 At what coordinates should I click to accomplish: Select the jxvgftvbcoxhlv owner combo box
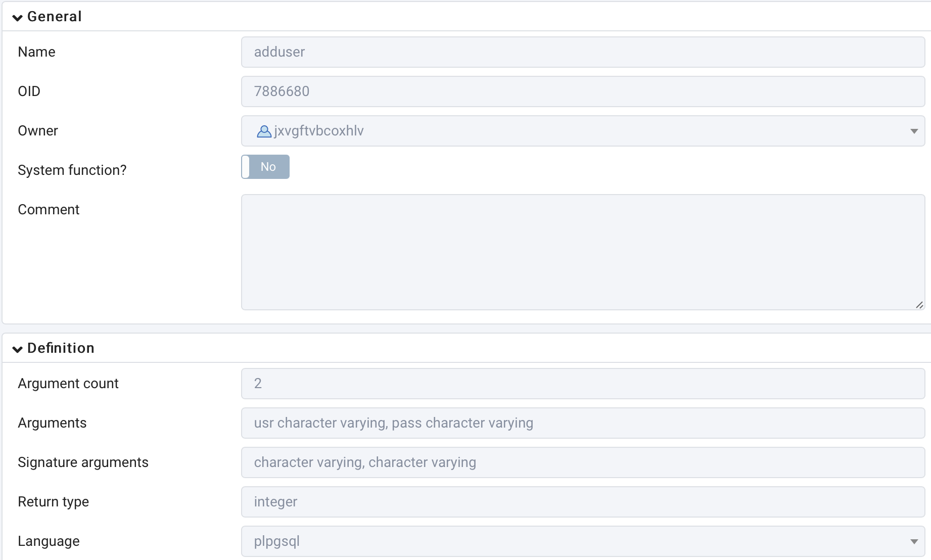click(583, 131)
